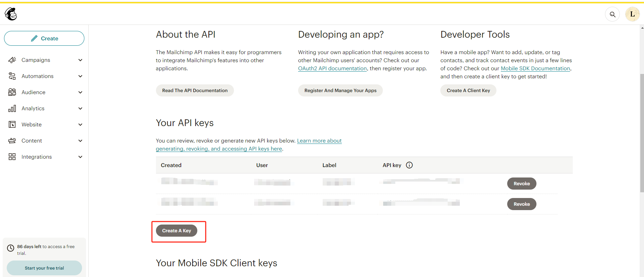Open the OAuth2 API documentation link
This screenshot has width=644, height=277.
pyautogui.click(x=332, y=68)
